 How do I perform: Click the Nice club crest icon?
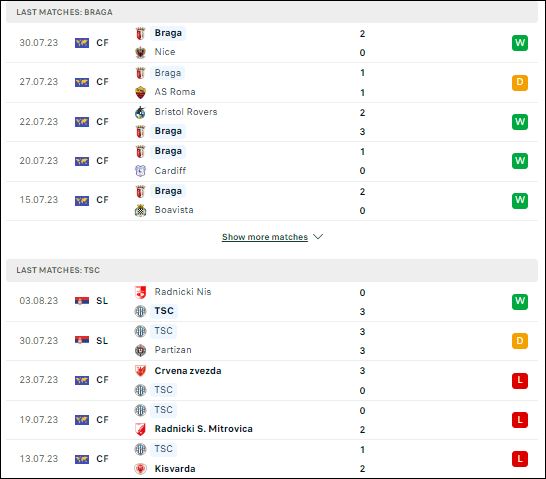click(140, 52)
